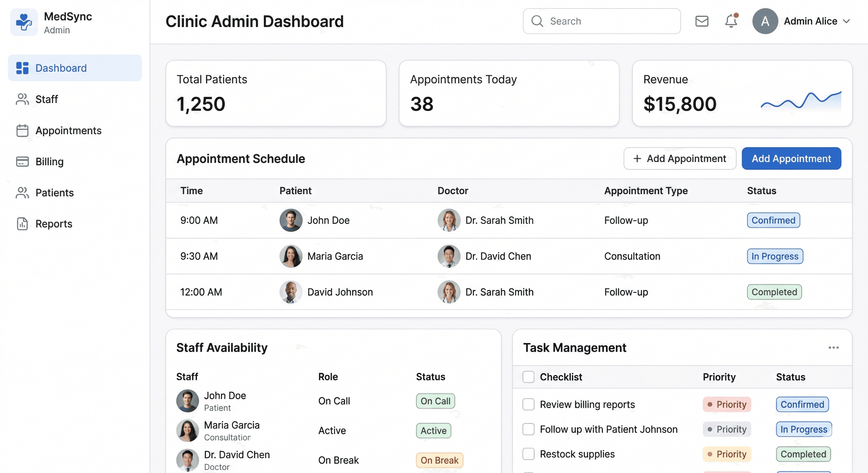
Task: Click the Appointments calendar icon
Action: 22,131
